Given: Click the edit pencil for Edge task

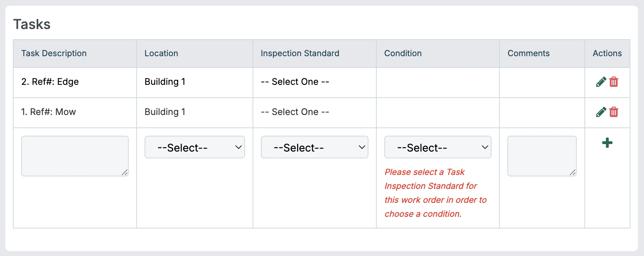Looking at the screenshot, I should [601, 82].
